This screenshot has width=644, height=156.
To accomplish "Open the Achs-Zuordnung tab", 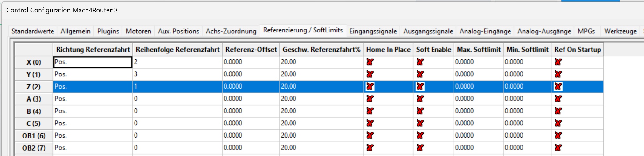I will 231,31.
